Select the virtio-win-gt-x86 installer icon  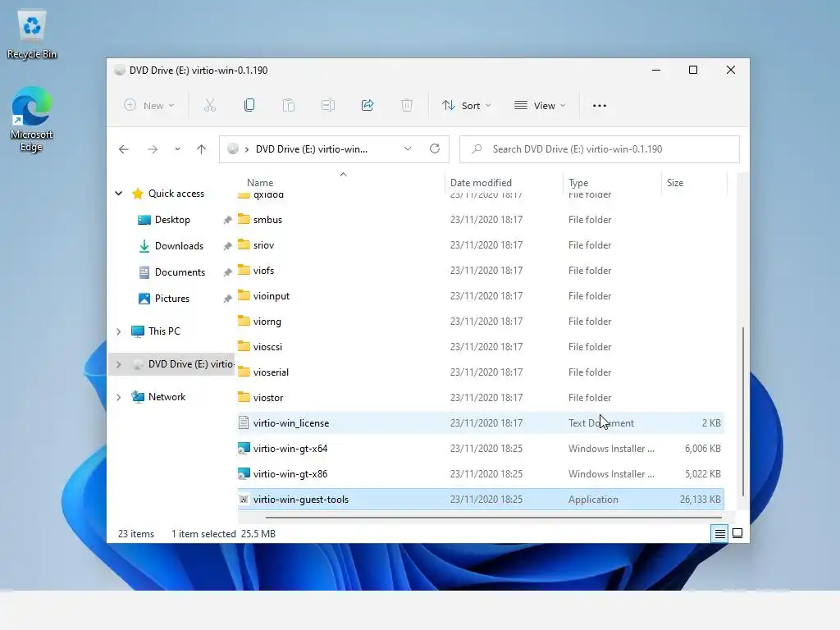coord(244,474)
